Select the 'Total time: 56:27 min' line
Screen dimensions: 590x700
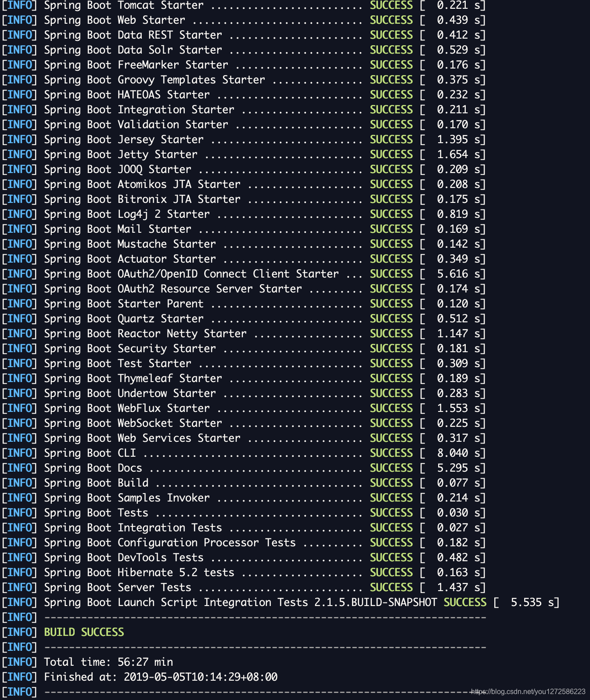(x=108, y=662)
